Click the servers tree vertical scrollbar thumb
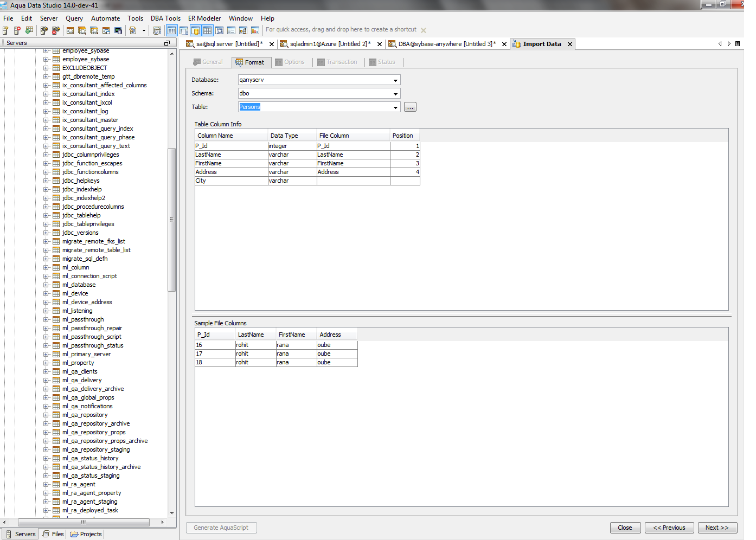The height and width of the screenshot is (540, 756). point(172,220)
